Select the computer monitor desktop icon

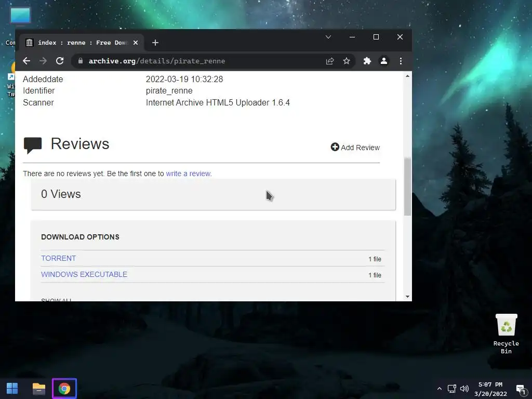point(20,16)
